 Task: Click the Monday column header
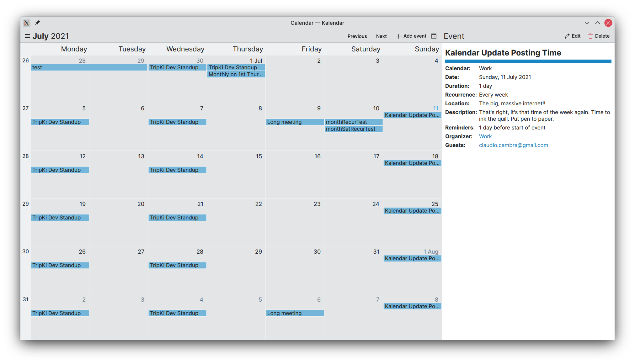coord(74,49)
